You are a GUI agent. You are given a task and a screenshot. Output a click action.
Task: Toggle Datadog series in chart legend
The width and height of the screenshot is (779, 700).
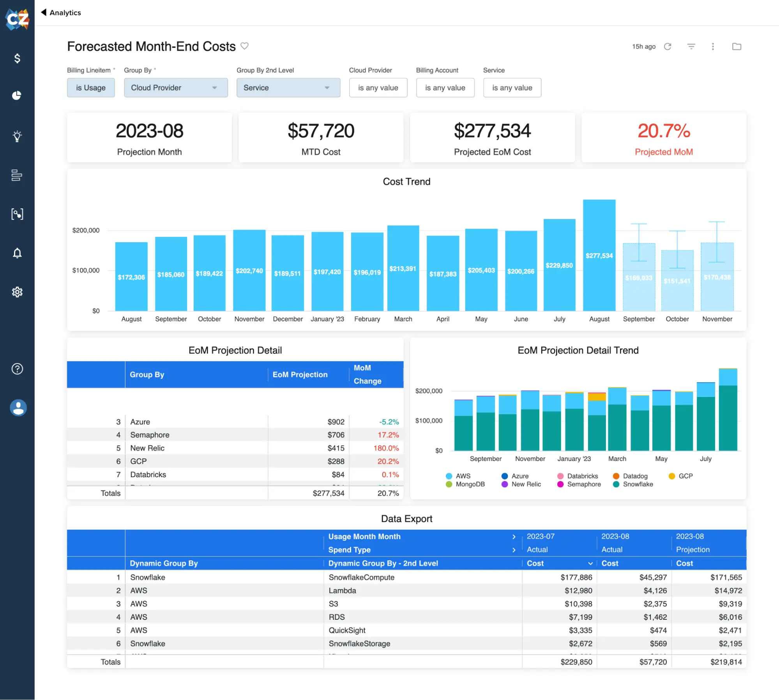click(630, 476)
